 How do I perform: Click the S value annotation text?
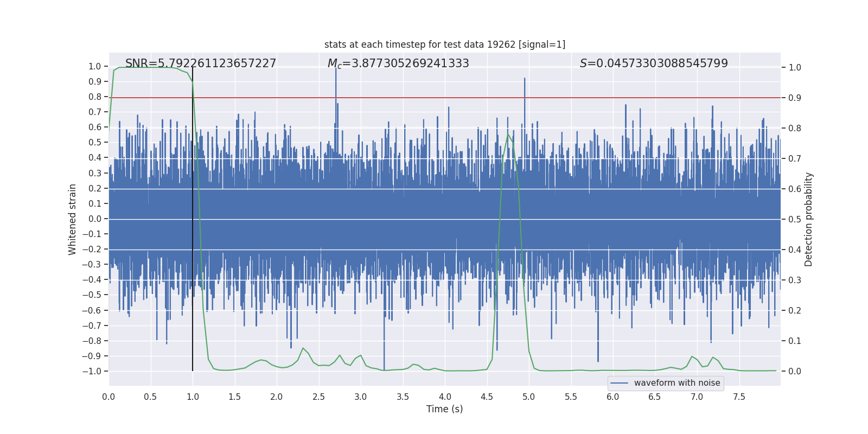(x=654, y=63)
